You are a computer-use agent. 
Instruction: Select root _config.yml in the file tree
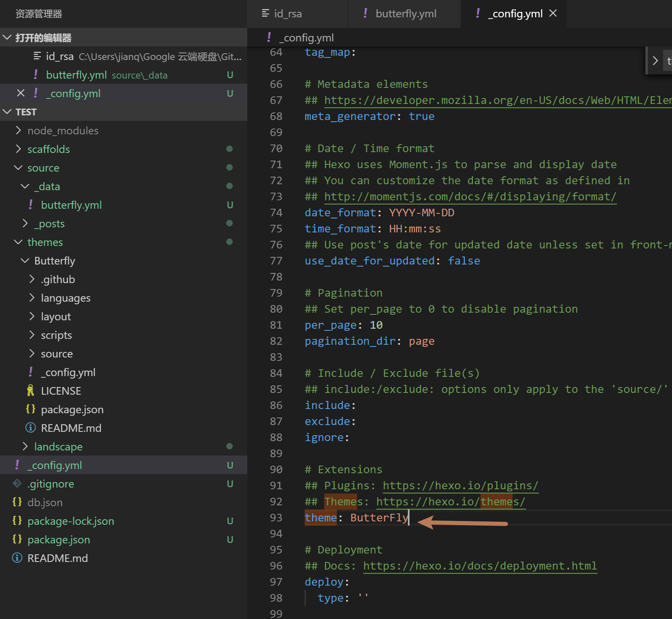tap(123, 465)
